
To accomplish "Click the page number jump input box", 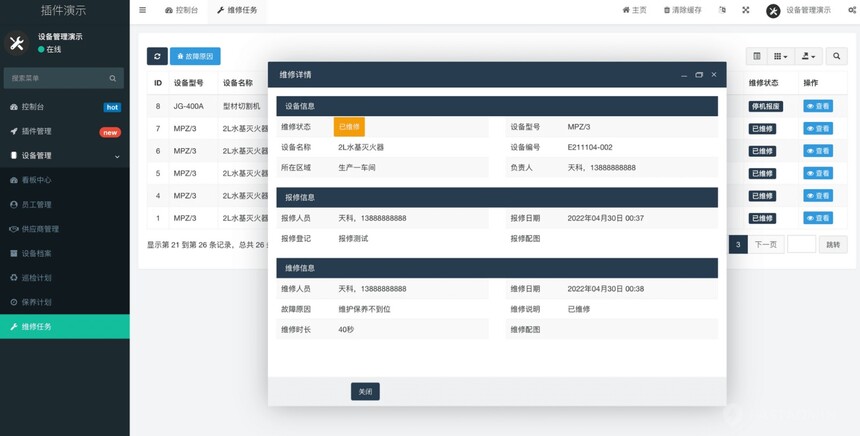I will coord(802,244).
